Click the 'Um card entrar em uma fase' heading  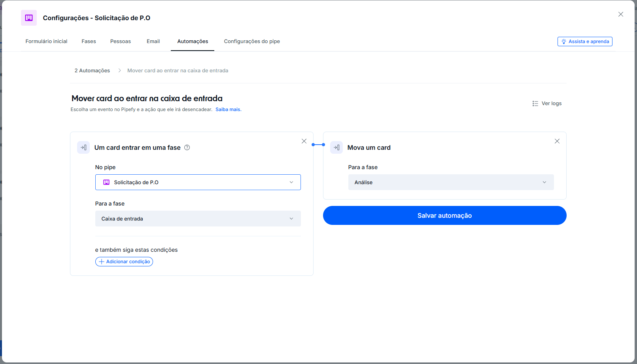click(138, 147)
